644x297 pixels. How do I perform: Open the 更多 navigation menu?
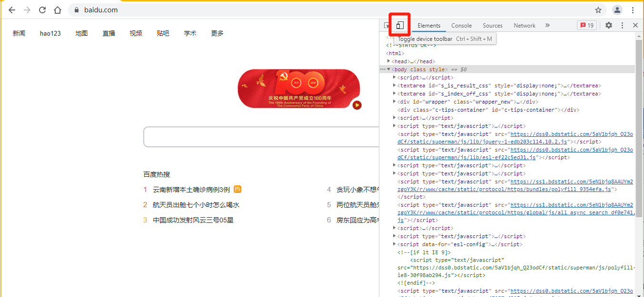[218, 33]
